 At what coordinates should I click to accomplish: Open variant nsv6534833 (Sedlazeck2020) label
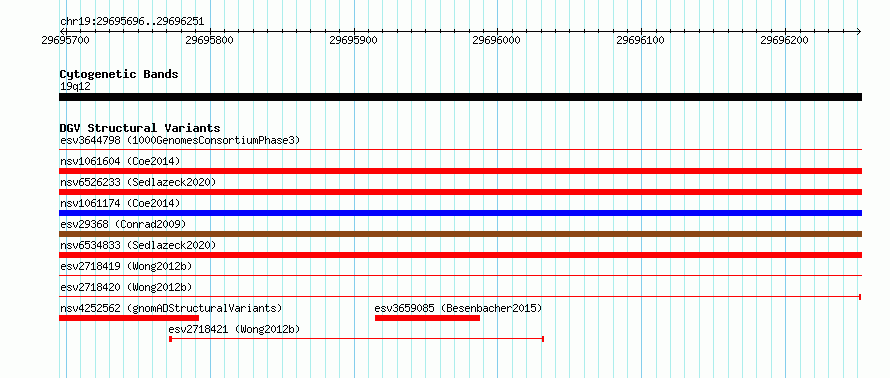138,245
